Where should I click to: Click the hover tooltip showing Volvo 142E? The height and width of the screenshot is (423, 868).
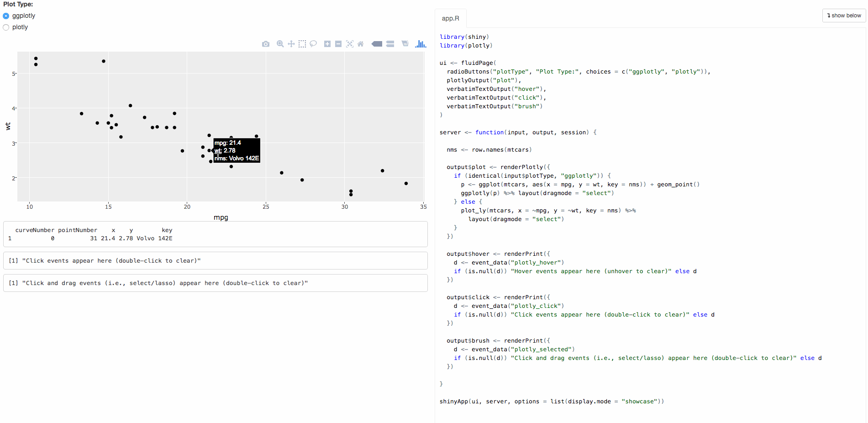(x=237, y=151)
